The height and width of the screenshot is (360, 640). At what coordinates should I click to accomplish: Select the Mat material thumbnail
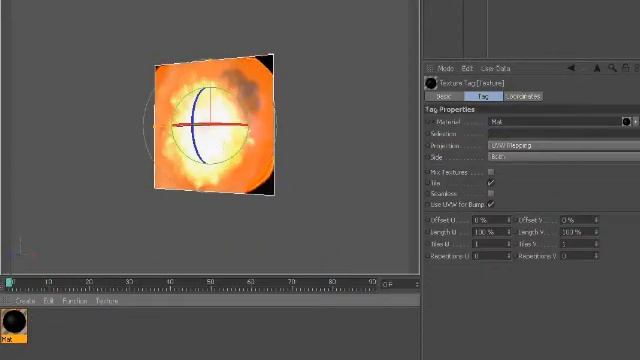(14, 326)
